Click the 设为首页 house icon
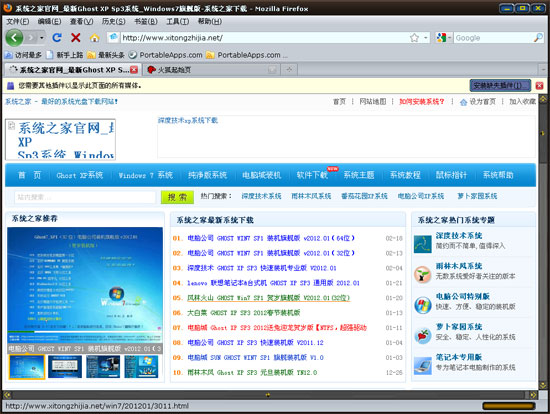This screenshot has width=550, height=414. (x=463, y=102)
